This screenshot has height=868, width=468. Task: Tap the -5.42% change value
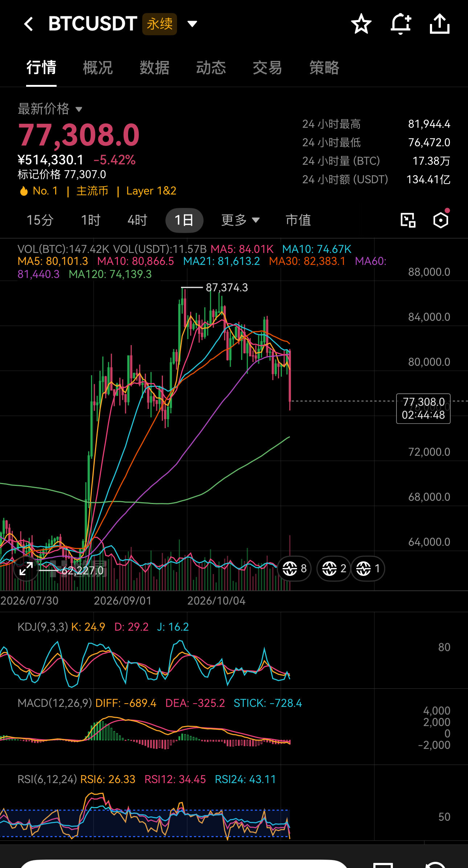click(115, 160)
